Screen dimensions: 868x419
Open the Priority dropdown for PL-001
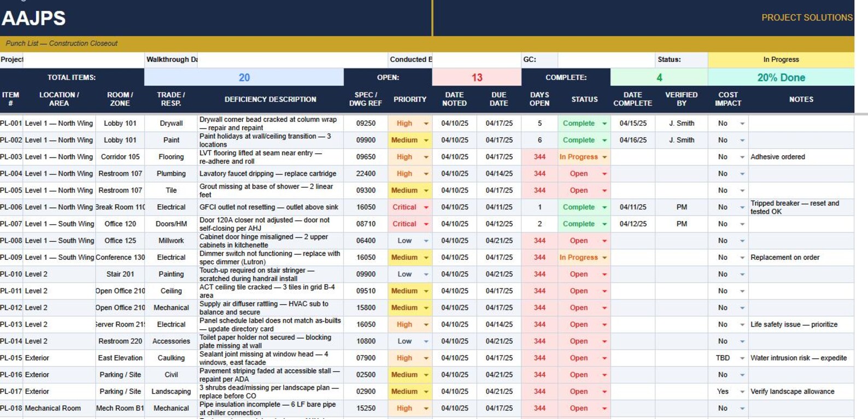[x=426, y=124]
